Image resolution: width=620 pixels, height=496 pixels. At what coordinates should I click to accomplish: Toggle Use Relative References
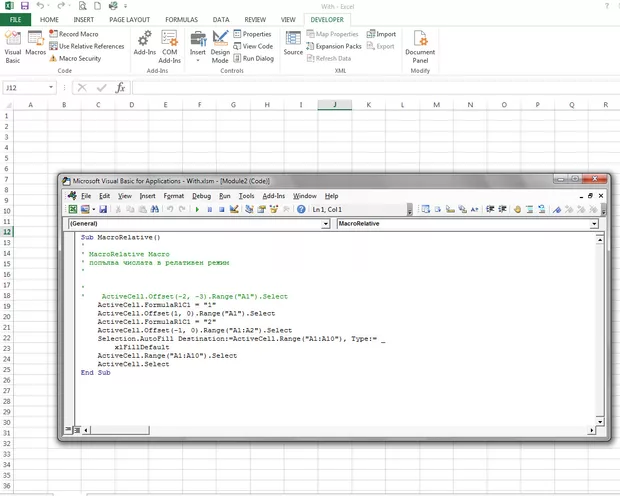click(x=87, y=46)
